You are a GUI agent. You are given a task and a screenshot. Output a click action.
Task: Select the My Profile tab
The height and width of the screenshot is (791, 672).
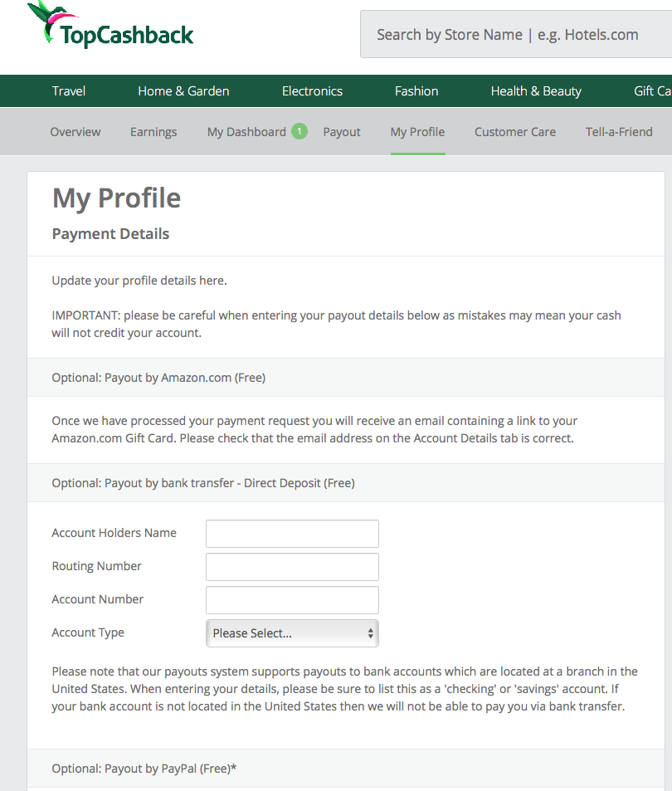(x=417, y=132)
